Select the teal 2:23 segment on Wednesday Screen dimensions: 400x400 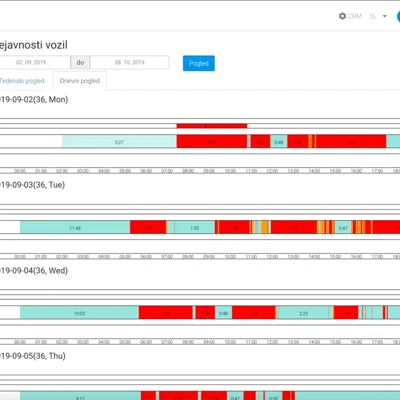coord(303,312)
